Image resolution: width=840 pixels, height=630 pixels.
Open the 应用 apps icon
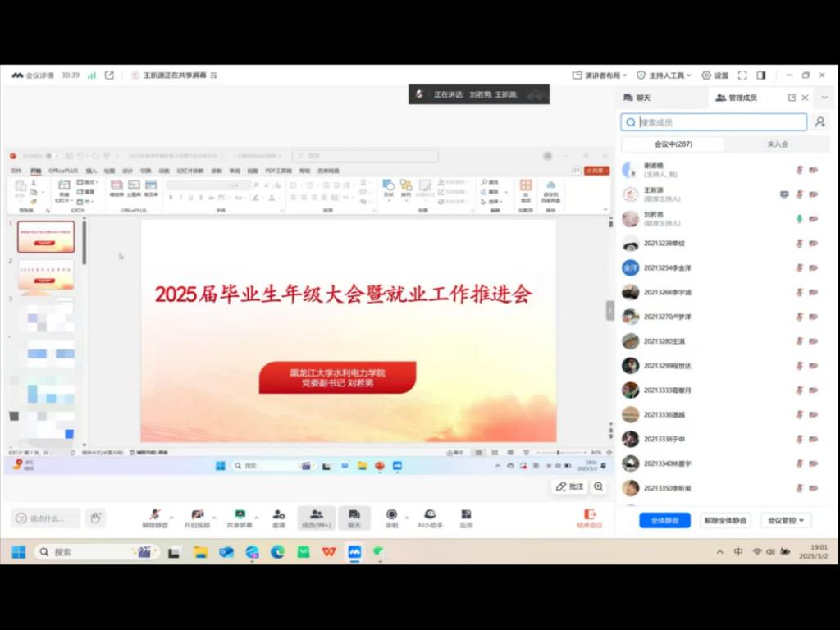click(466, 518)
